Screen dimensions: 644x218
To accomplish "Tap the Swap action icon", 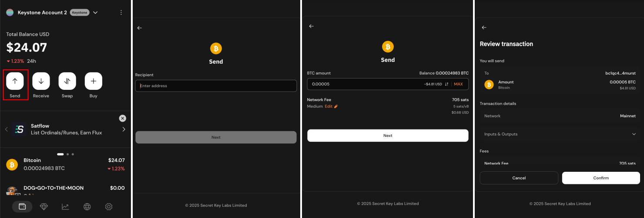I will pyautogui.click(x=67, y=81).
